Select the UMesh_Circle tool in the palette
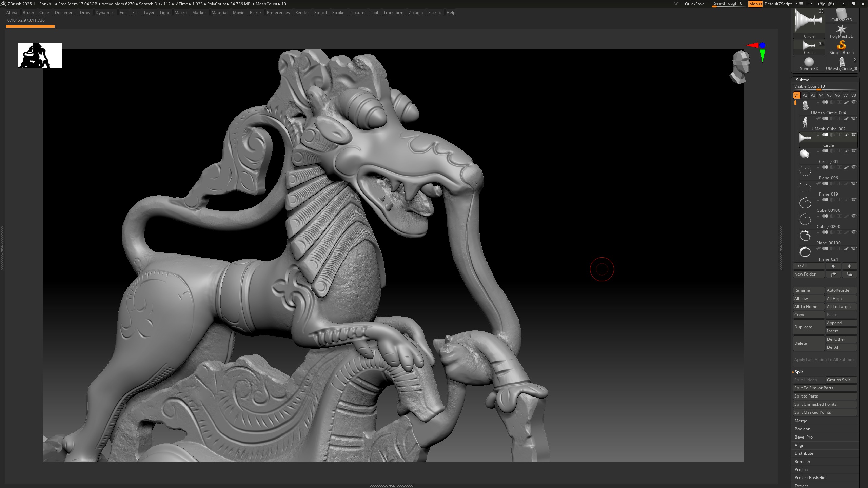Viewport: 868px width, 488px height. click(842, 64)
